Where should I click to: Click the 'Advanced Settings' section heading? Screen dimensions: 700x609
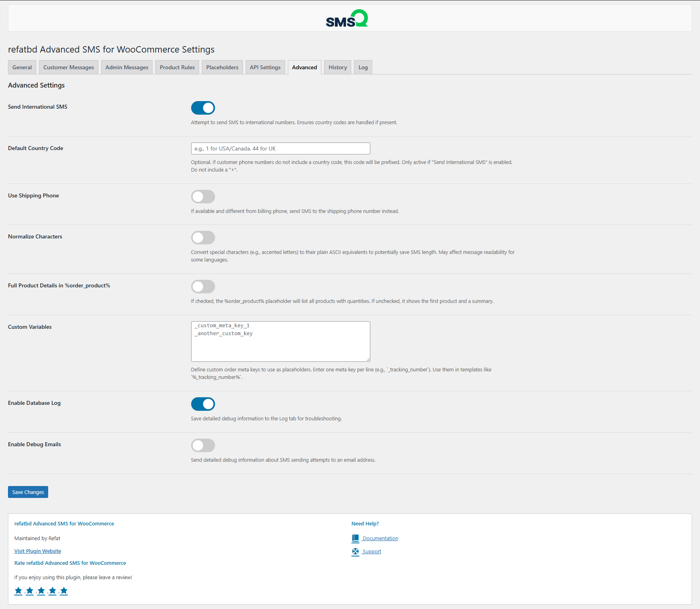coord(36,85)
